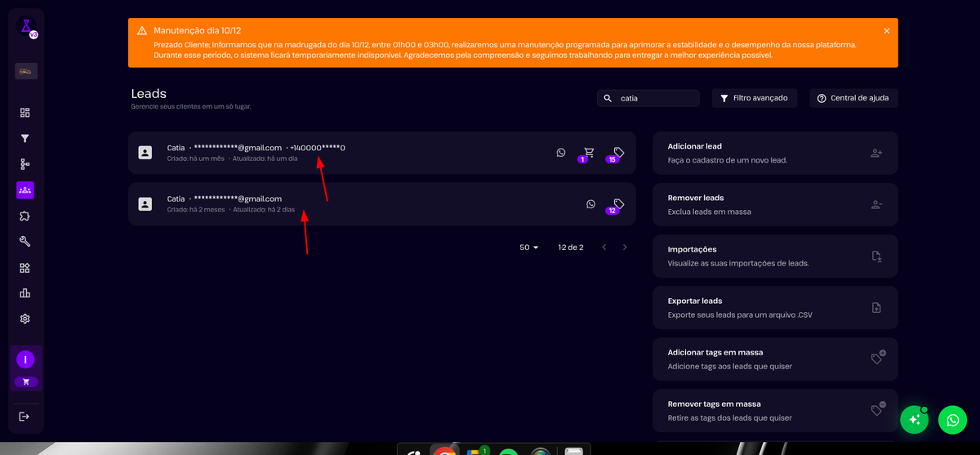
Task: Open the puzzle-piece integrations icon
Action: (25, 216)
